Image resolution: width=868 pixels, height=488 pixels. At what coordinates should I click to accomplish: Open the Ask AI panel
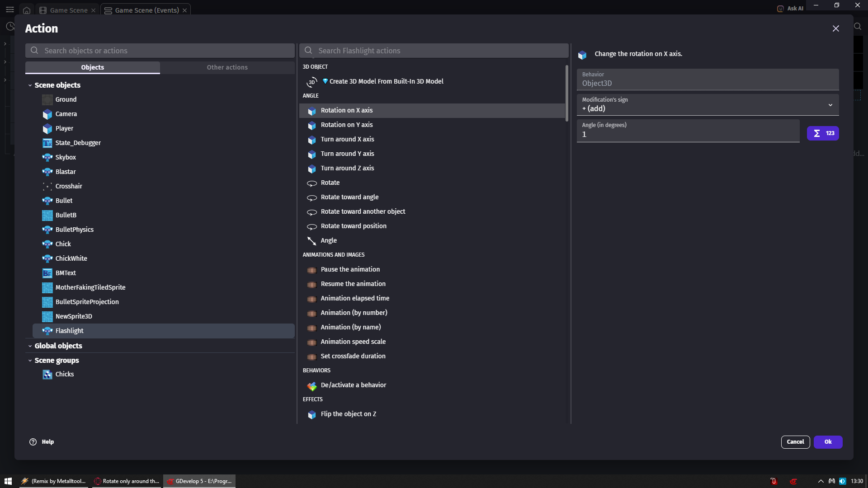pos(790,8)
